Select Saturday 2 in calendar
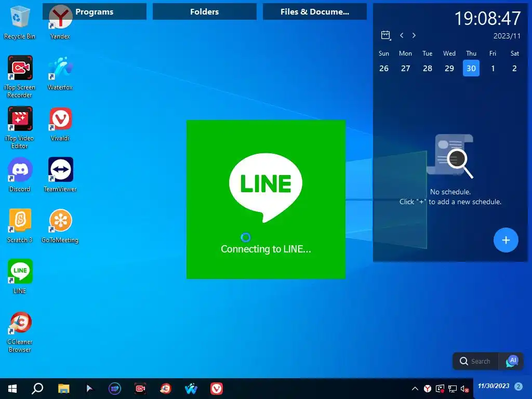 tap(515, 68)
